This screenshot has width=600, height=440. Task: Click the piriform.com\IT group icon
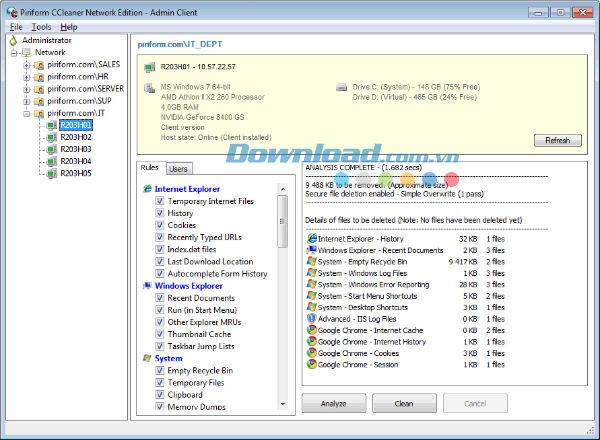39,114
